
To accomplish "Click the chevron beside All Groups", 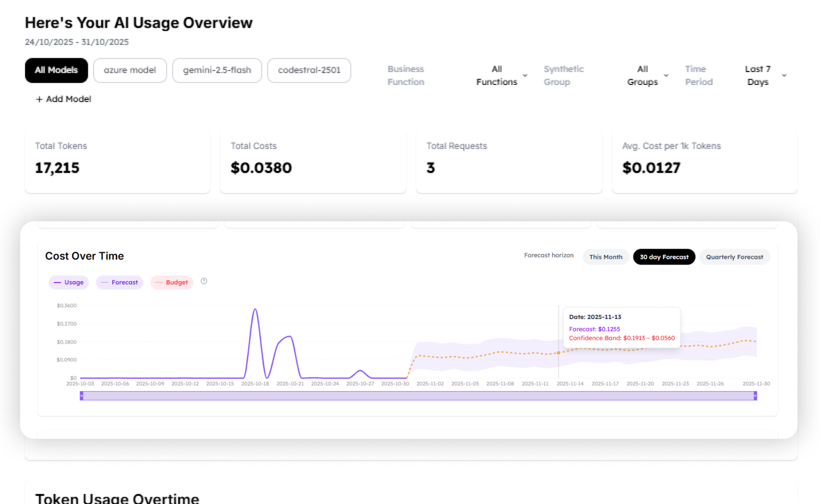I will coord(666,75).
